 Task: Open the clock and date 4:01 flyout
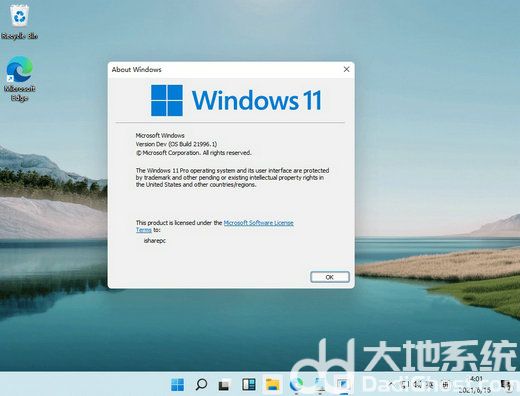(x=475, y=384)
